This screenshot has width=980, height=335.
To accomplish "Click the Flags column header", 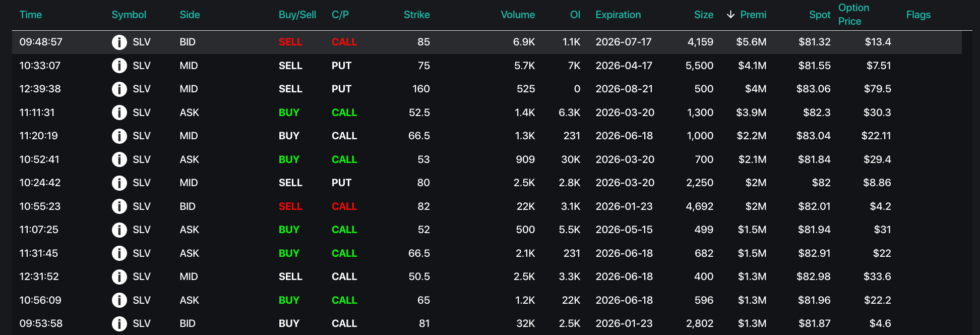I will (918, 15).
